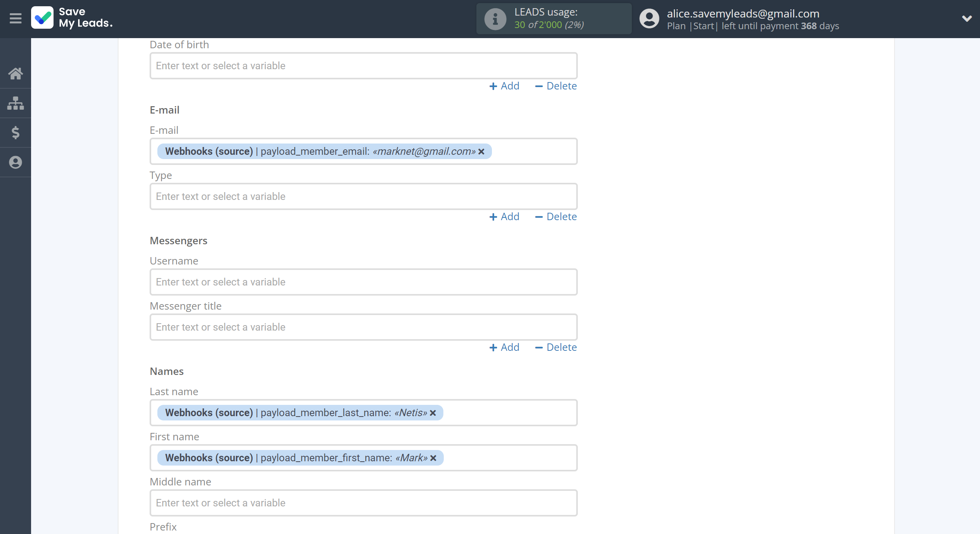Click the '30 of 2'000 (2%)' usage text
Screen dimensions: 980x534
point(549,25)
